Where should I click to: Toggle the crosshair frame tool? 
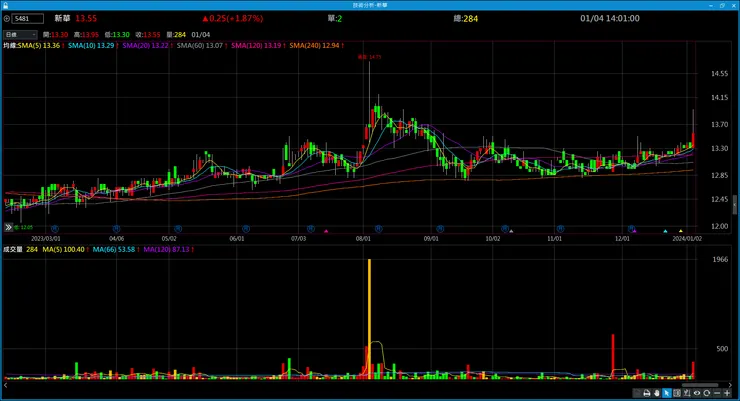tap(677, 393)
